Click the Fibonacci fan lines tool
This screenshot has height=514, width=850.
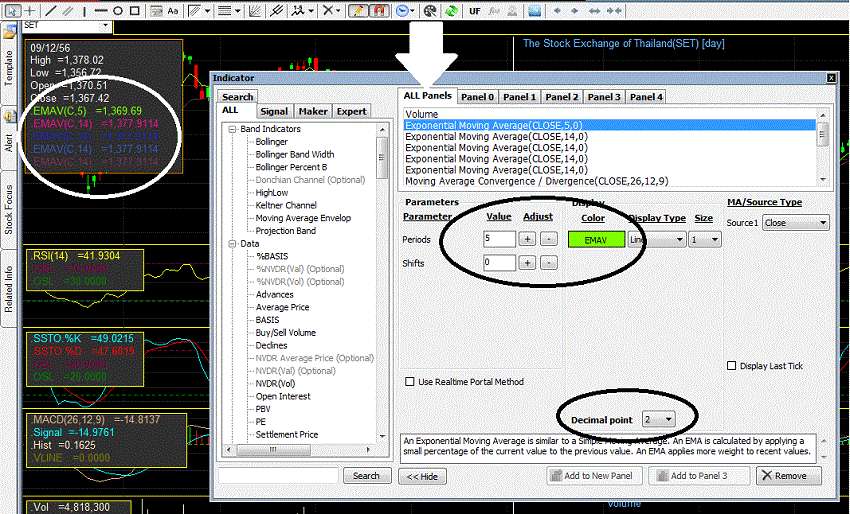tap(254, 10)
